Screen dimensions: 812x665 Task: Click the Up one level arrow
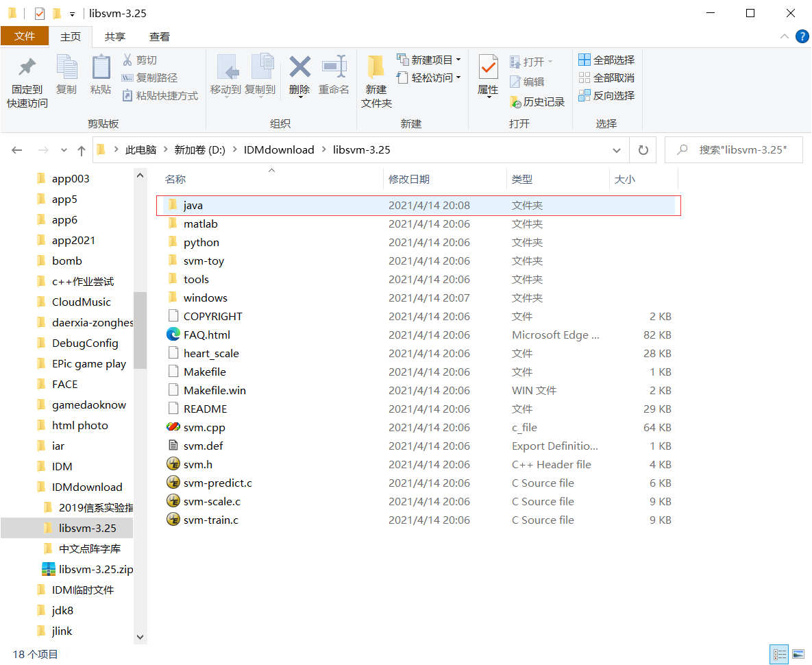coord(82,150)
